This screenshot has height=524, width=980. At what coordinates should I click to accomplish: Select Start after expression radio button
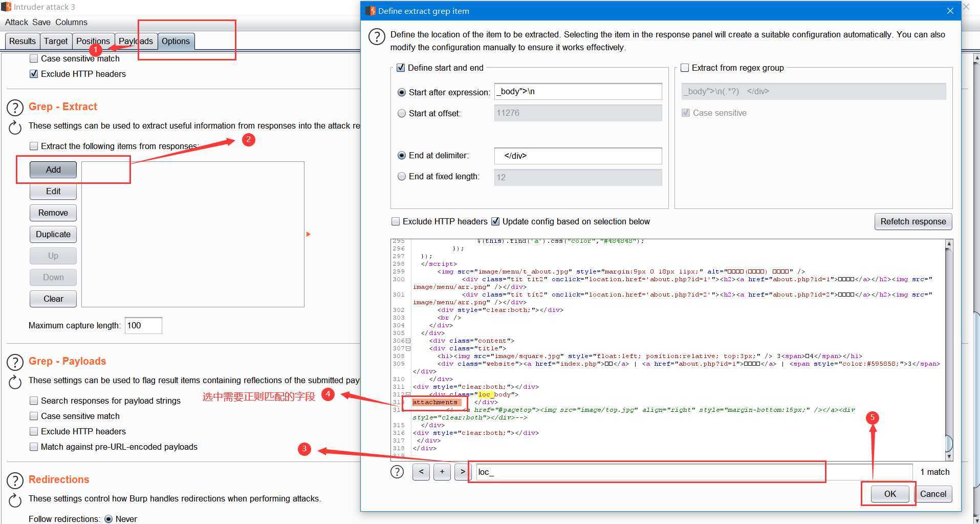click(x=402, y=92)
